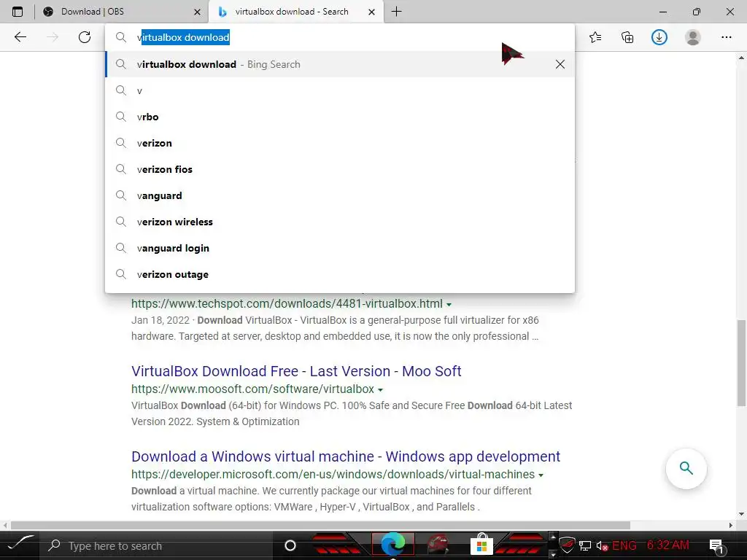
Task: Open the developer.microsoft.com virtual-machines URL
Action: click(333, 474)
